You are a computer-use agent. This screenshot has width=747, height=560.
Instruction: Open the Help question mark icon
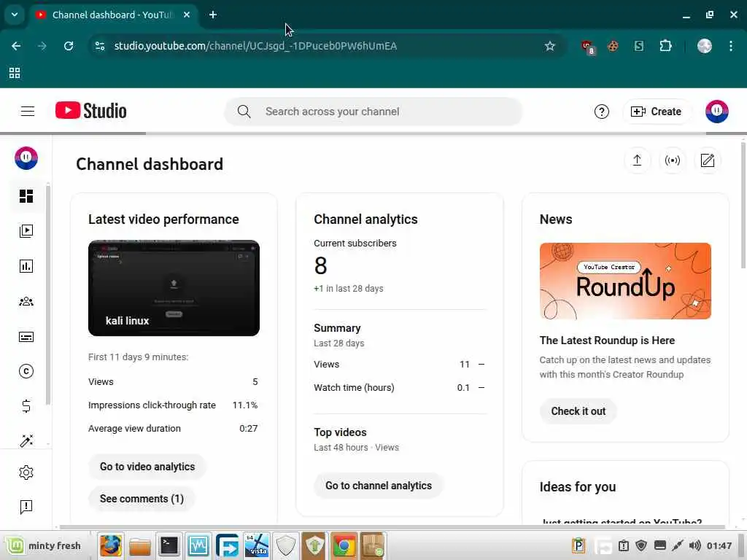click(x=601, y=112)
